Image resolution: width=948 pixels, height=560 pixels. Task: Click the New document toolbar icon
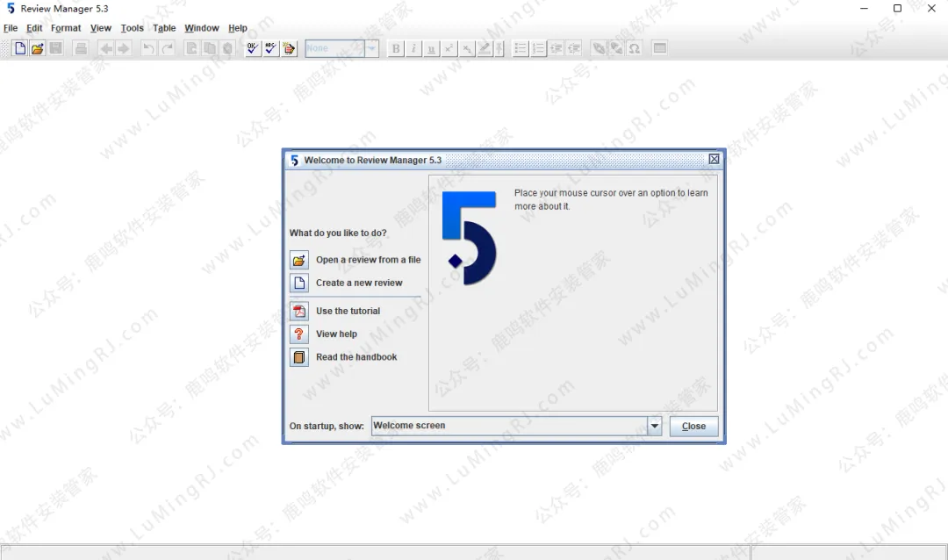click(20, 48)
